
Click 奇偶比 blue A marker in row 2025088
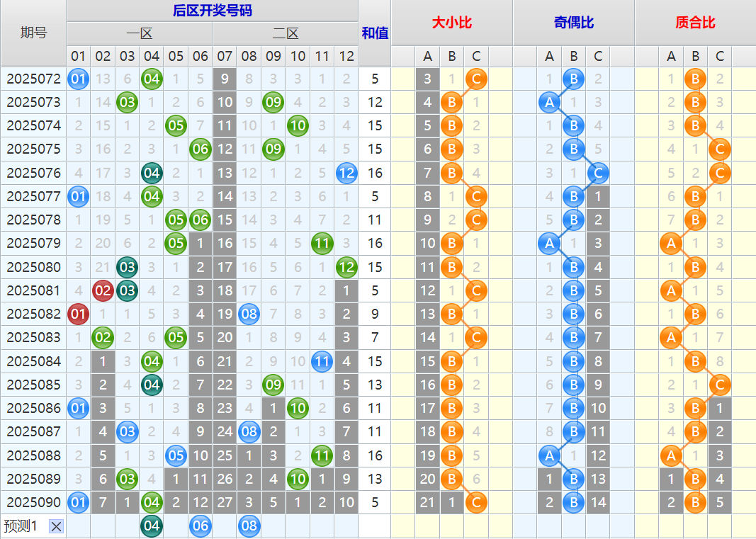pyautogui.click(x=549, y=455)
